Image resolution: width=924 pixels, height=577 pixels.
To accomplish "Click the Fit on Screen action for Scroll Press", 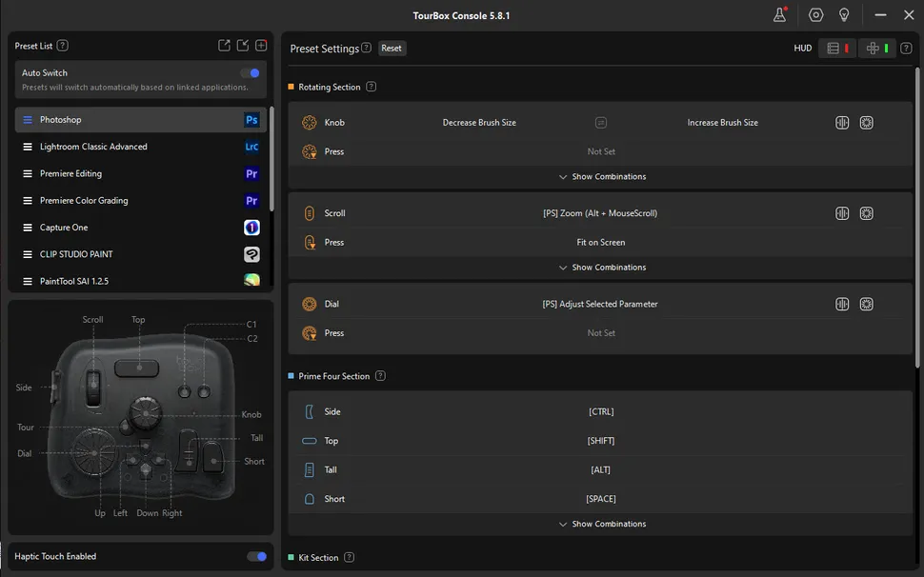I will click(600, 243).
